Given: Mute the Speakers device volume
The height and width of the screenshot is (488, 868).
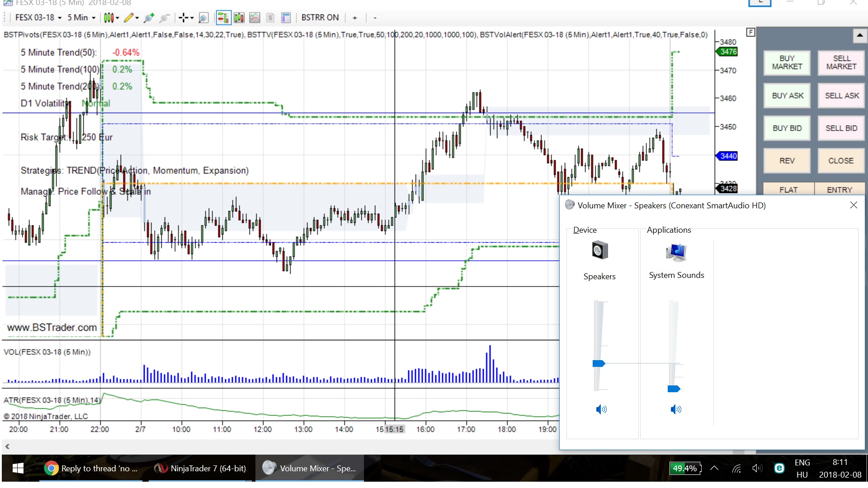Looking at the screenshot, I should [601, 409].
